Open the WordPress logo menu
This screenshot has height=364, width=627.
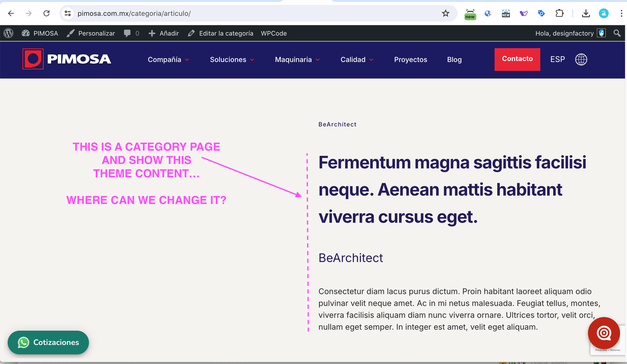coord(8,33)
